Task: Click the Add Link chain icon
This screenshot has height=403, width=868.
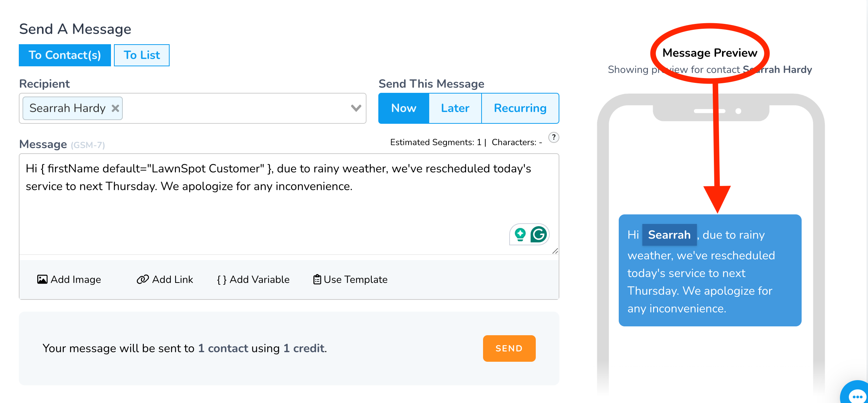Action: pos(143,280)
